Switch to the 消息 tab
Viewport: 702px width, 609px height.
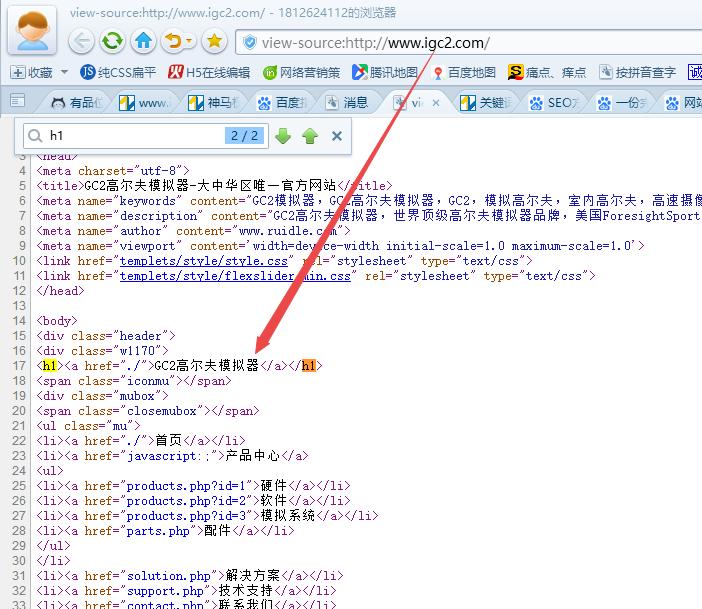click(x=348, y=103)
